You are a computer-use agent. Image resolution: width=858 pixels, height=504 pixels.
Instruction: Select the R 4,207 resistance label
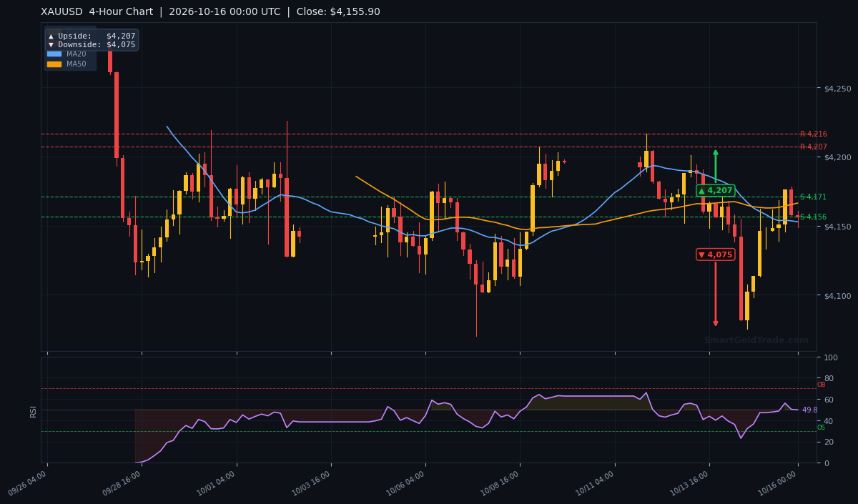point(813,147)
